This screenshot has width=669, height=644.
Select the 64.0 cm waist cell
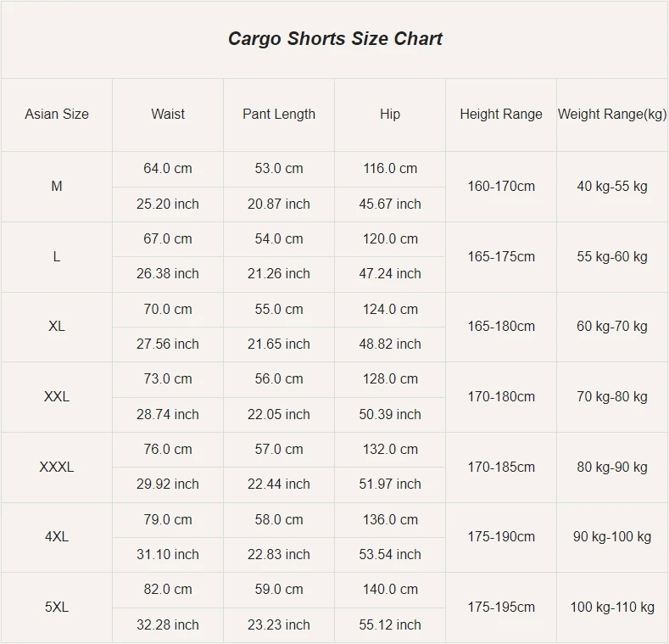tap(168, 168)
